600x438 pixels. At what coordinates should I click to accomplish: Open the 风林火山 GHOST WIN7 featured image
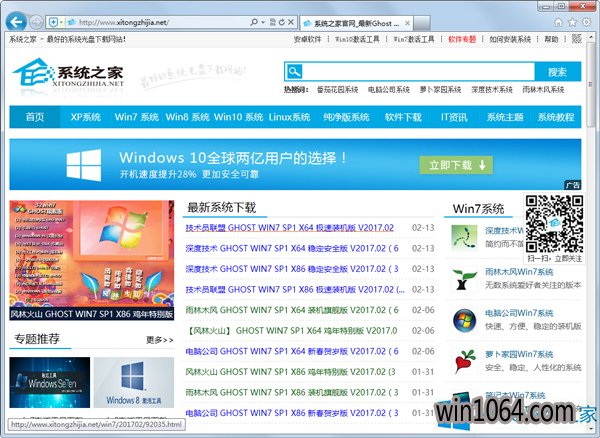91,260
